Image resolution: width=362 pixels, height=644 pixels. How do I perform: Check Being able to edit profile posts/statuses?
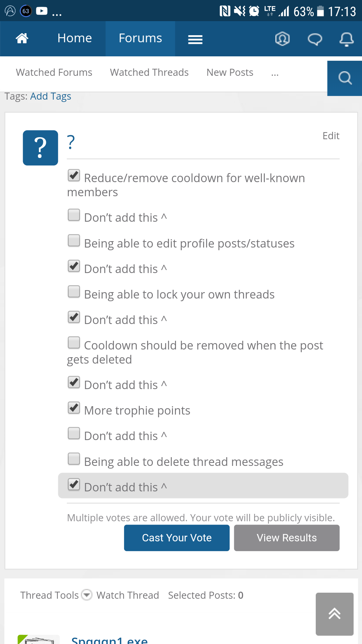tap(74, 240)
